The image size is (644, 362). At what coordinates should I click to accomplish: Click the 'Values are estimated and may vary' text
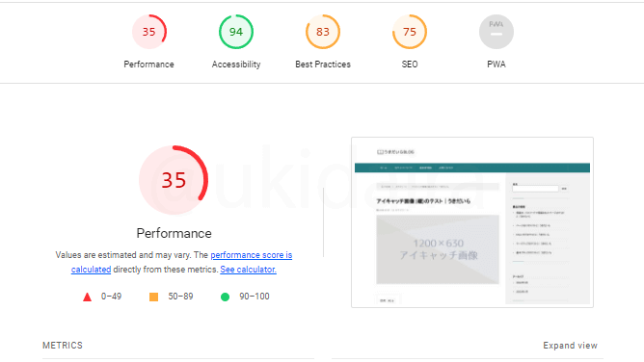tap(124, 255)
